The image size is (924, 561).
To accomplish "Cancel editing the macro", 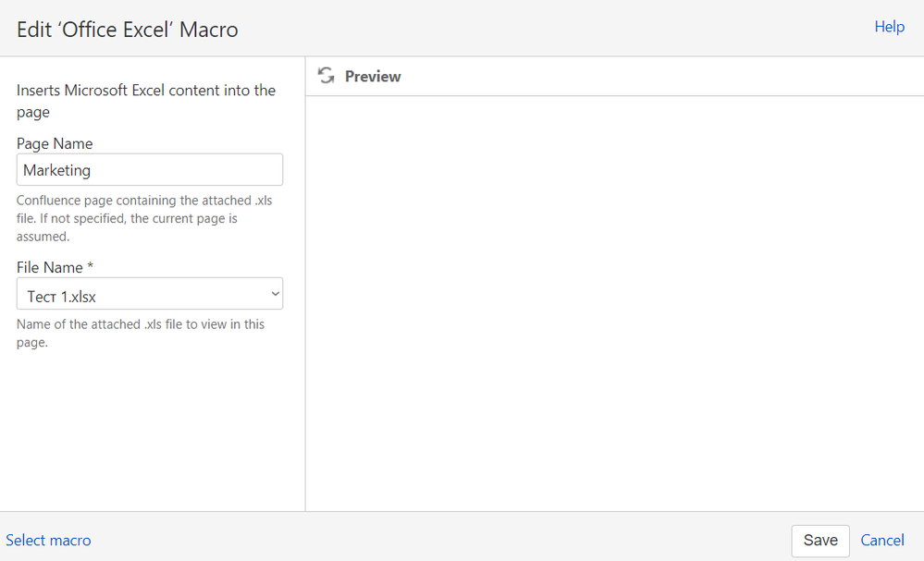I will coord(882,541).
